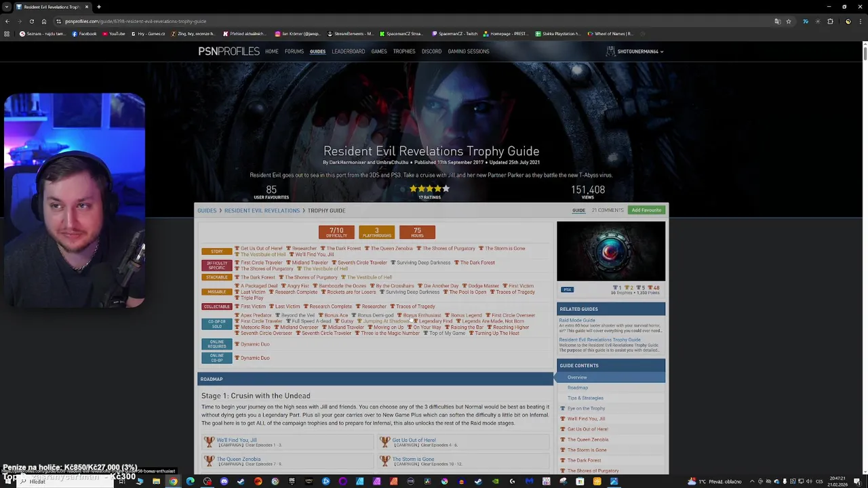Image resolution: width=868 pixels, height=488 pixels.
Task: Switch to the GUIDE tab
Action: 578,210
